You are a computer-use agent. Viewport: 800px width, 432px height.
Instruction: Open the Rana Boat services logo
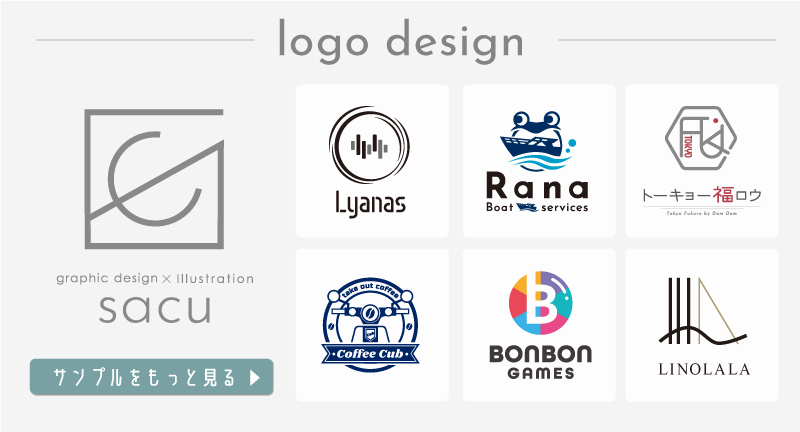(x=539, y=161)
